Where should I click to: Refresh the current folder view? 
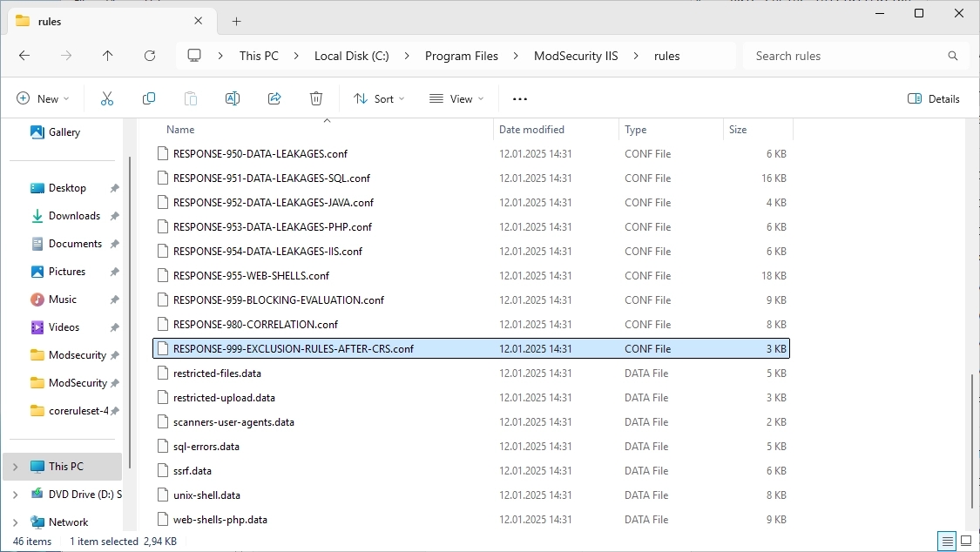tap(150, 56)
